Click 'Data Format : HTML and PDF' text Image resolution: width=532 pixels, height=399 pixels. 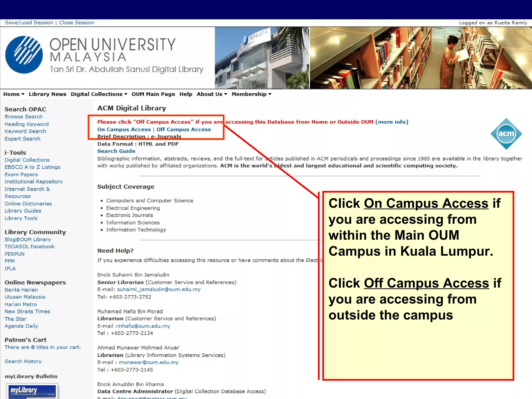click(138, 144)
